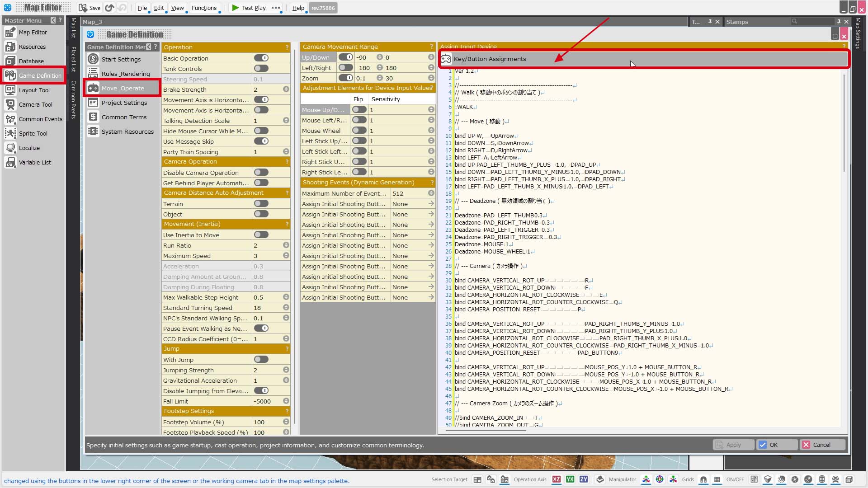
Task: Open the Sprite Tool in Master Menu
Action: tap(33, 134)
